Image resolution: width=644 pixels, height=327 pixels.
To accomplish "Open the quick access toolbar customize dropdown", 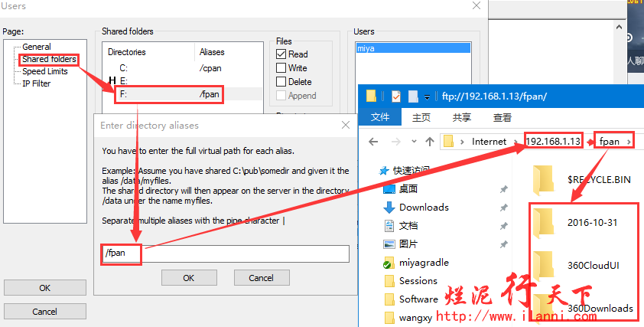I will [427, 97].
